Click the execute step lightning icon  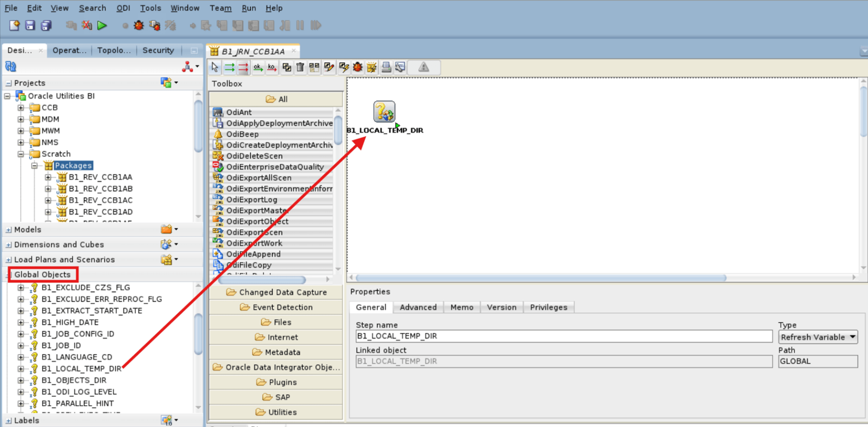(x=344, y=68)
